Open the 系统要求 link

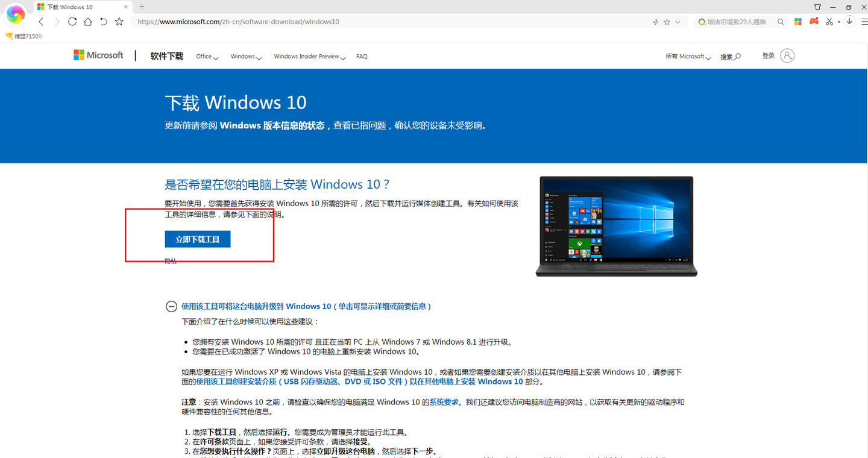click(444, 403)
